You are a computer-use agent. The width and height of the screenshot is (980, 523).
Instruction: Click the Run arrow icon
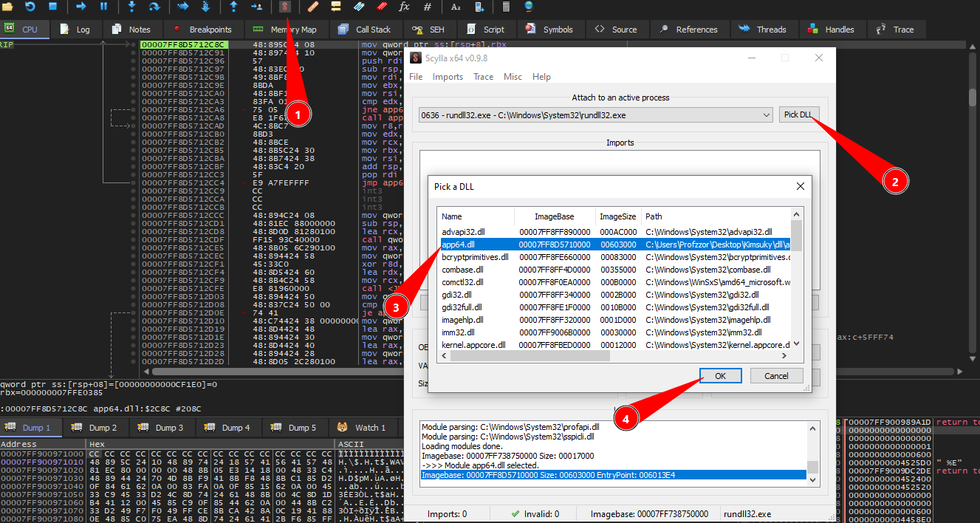point(80,7)
